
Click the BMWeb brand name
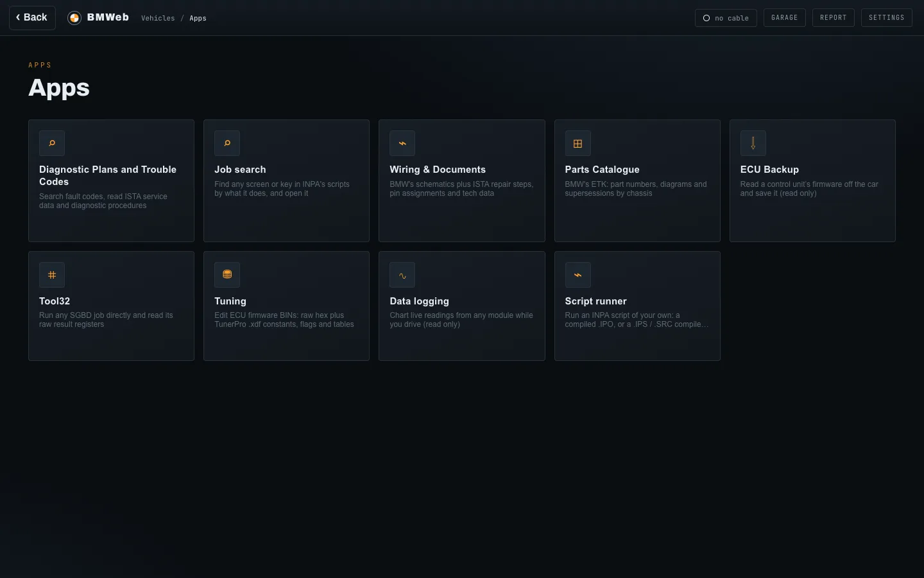point(108,17)
